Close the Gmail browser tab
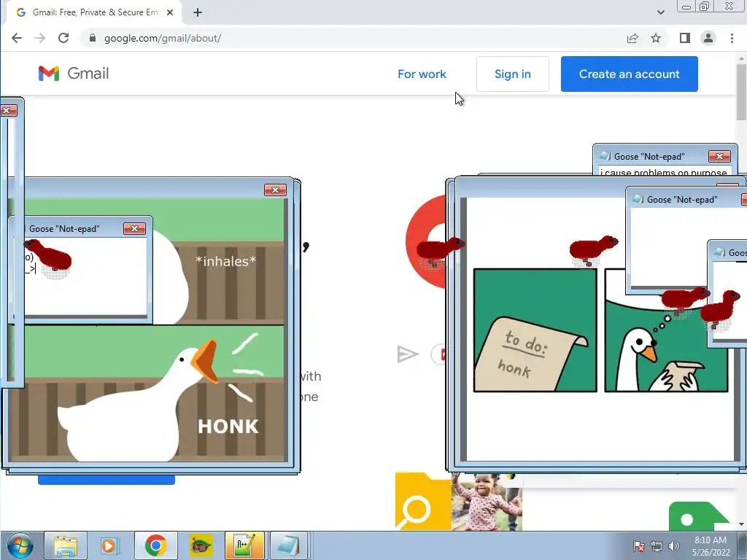Viewport: 747px width, 560px height. pyautogui.click(x=169, y=12)
